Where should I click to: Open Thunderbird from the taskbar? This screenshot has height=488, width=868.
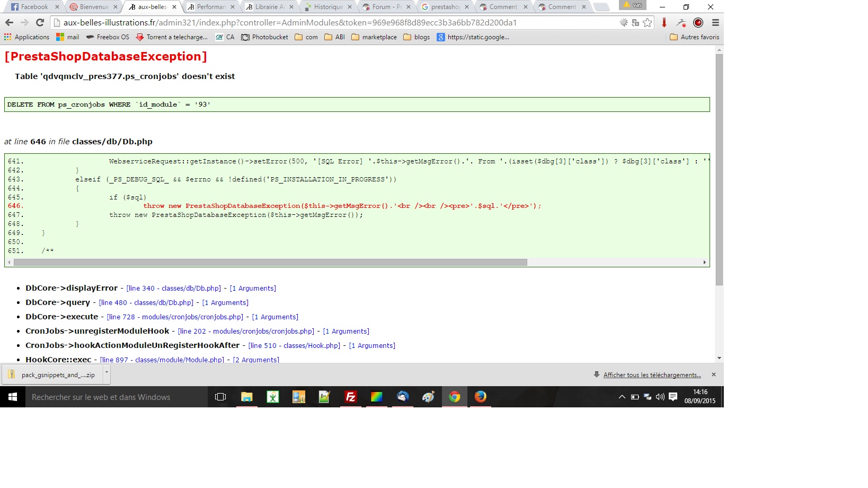pyautogui.click(x=402, y=397)
